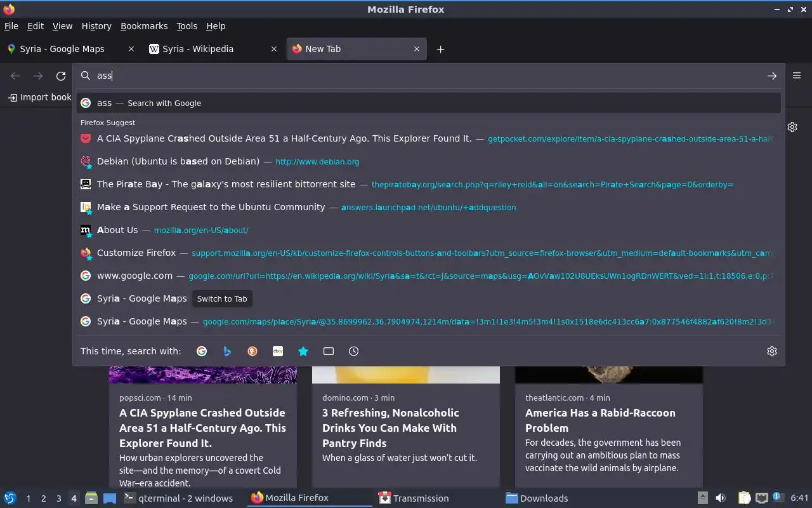
Task: Open Make a Support Request suggestion
Action: click(429, 207)
